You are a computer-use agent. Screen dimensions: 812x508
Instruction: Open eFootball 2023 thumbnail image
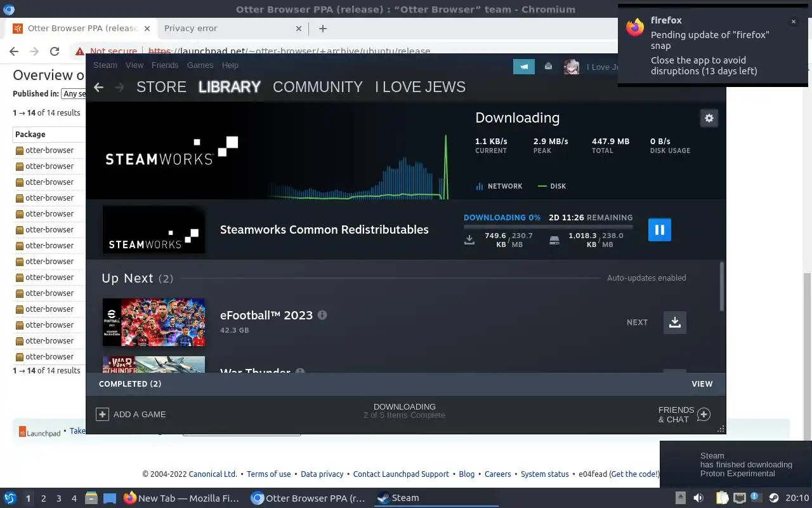[x=154, y=323]
